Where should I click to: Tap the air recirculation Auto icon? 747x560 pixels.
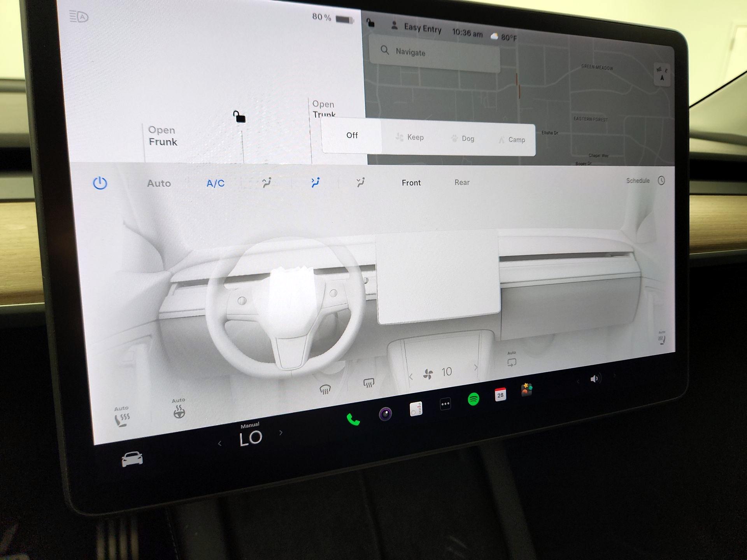(x=512, y=359)
